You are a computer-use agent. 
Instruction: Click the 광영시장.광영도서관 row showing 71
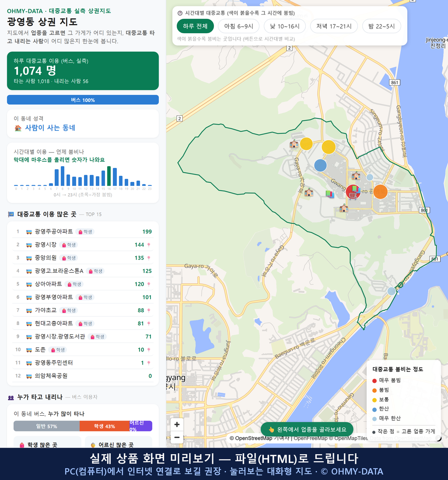(x=83, y=337)
